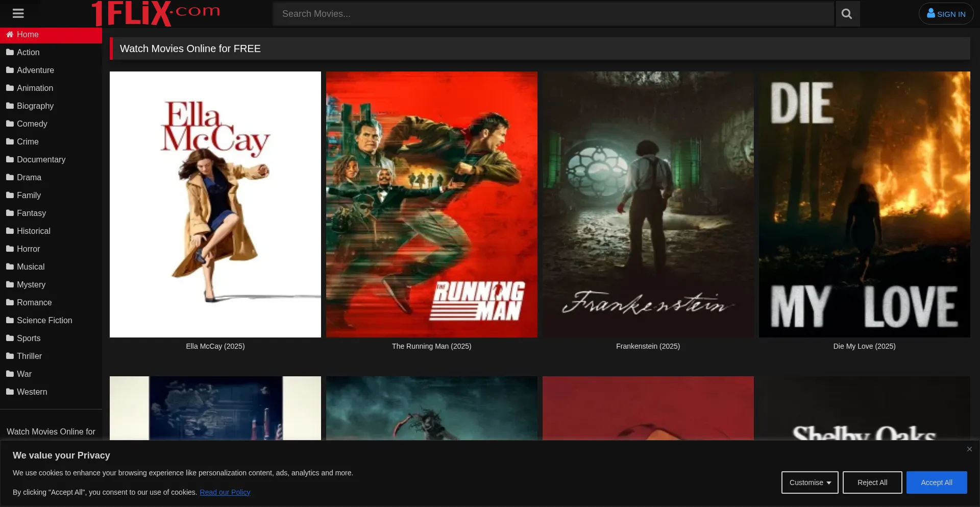Click the folder icon beside Drama
Viewport: 980px width, 507px height.
(10, 177)
